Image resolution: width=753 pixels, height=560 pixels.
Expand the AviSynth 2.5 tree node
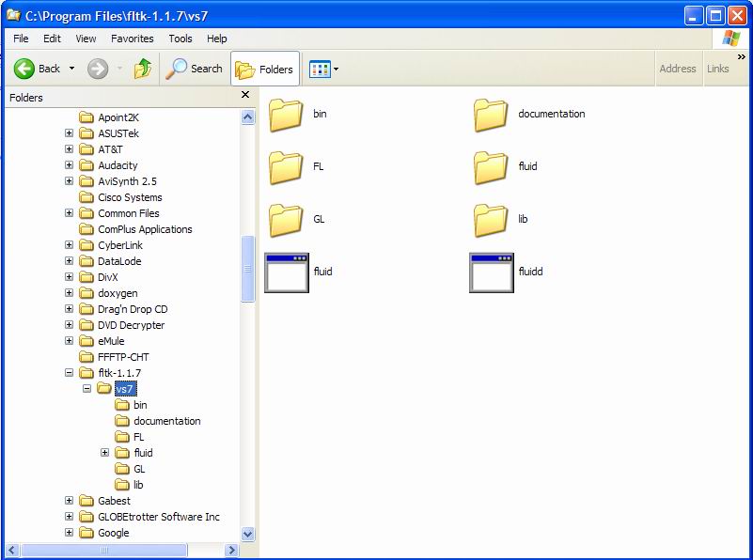point(70,181)
